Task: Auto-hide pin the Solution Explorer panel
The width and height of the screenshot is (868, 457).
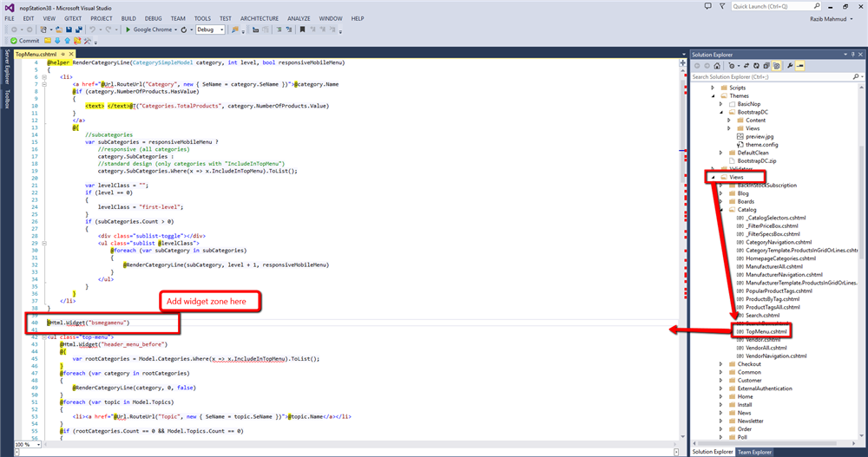Action: point(853,55)
